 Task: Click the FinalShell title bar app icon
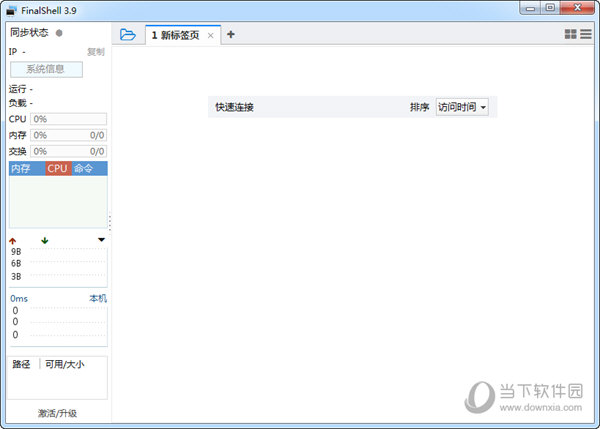11,8
